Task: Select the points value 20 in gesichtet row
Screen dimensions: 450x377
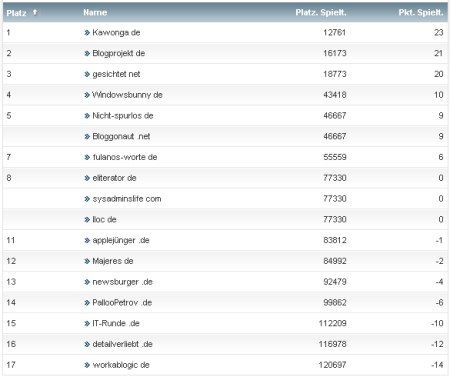Action: (x=439, y=74)
